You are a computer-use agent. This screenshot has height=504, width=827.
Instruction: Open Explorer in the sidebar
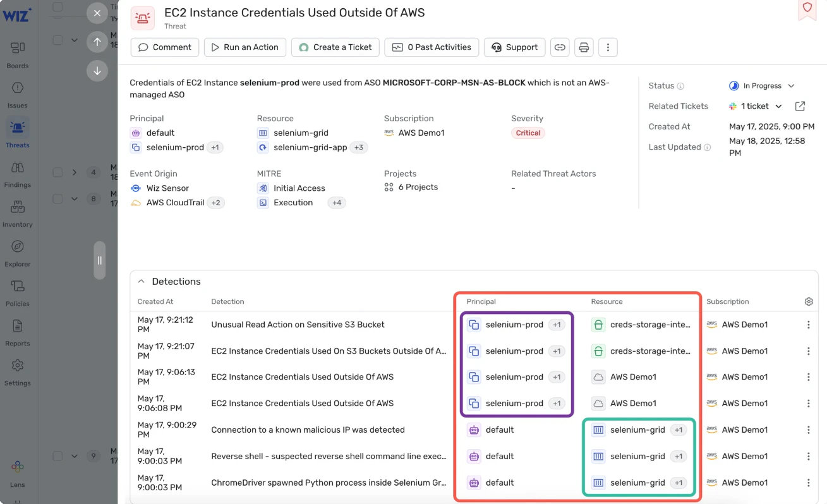tap(18, 253)
